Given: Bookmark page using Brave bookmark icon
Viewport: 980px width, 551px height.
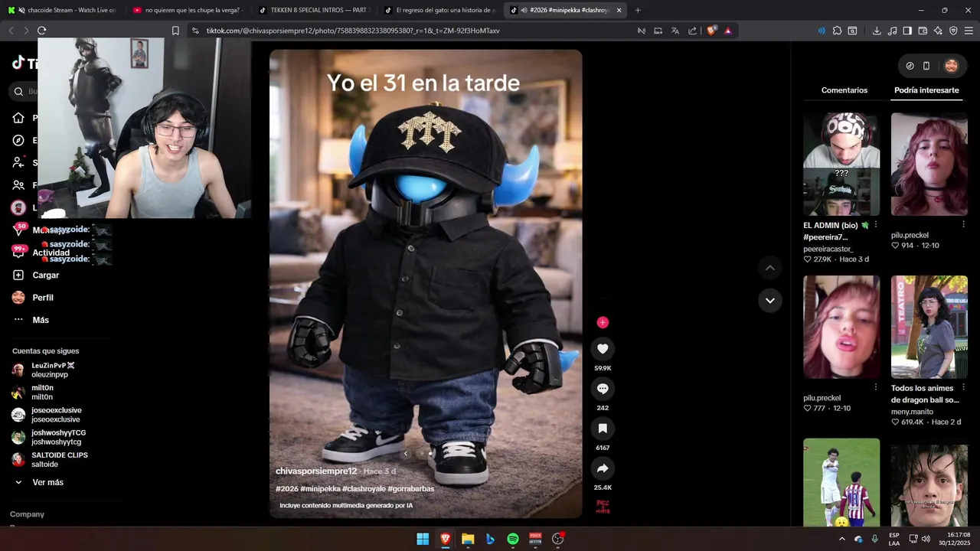Looking at the screenshot, I should 175,31.
